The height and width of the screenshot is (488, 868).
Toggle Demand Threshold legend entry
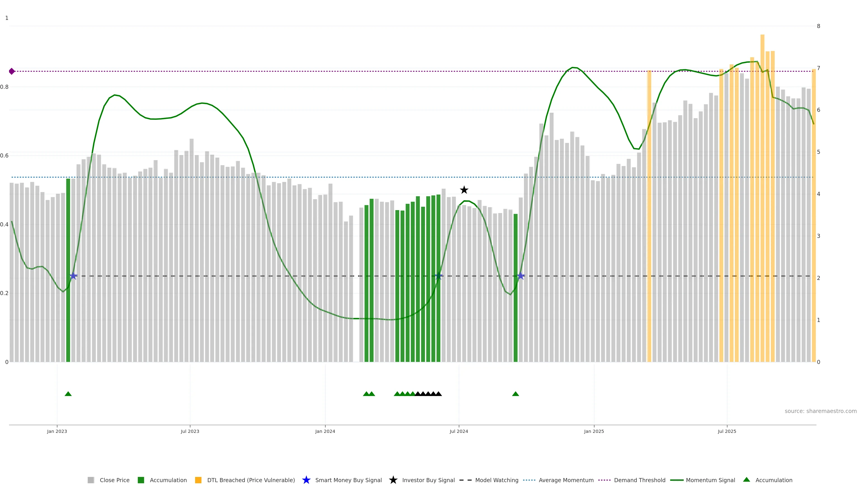[x=639, y=480]
